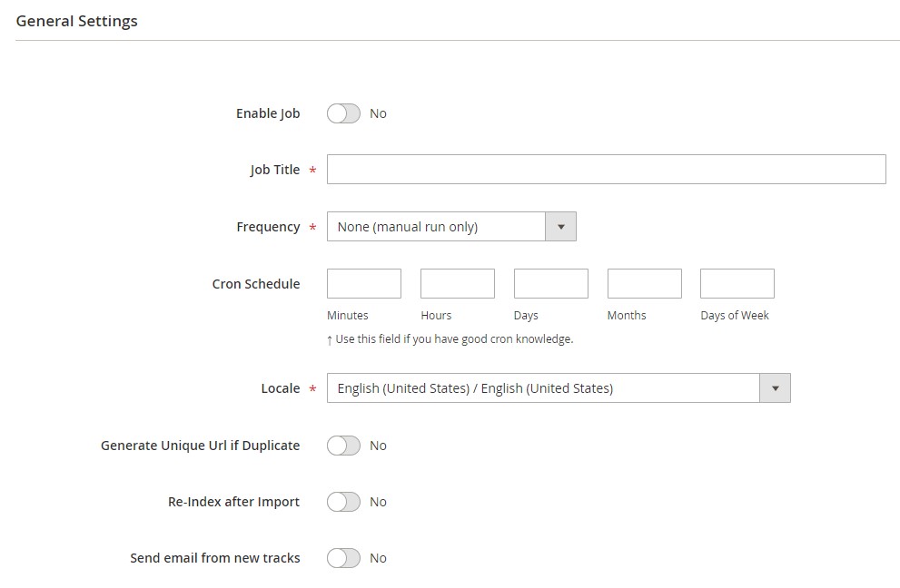Toggle the Enable Job switch
Image resolution: width=900 pixels, height=588 pixels.
click(343, 113)
